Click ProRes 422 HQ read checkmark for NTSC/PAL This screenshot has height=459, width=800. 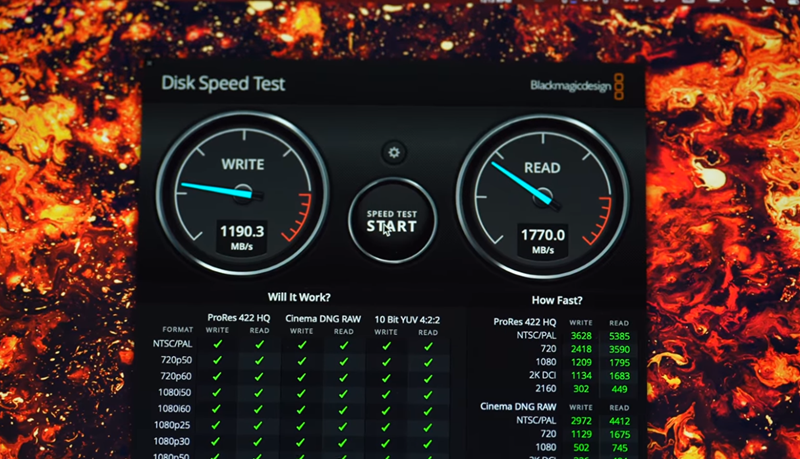point(259,345)
